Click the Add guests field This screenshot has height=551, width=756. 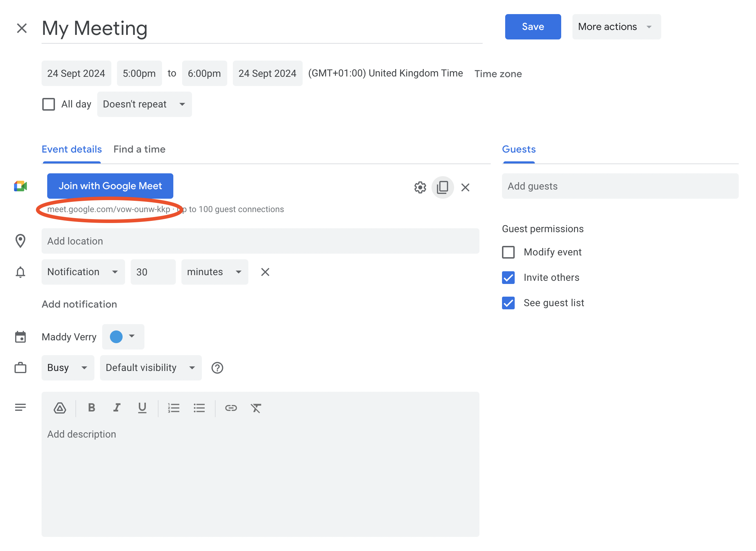[620, 186]
